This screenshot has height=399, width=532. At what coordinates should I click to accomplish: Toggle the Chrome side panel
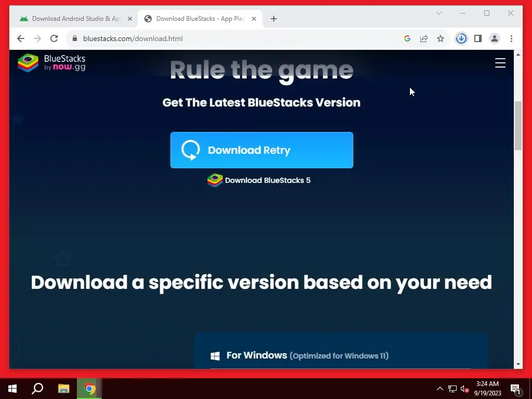(478, 38)
